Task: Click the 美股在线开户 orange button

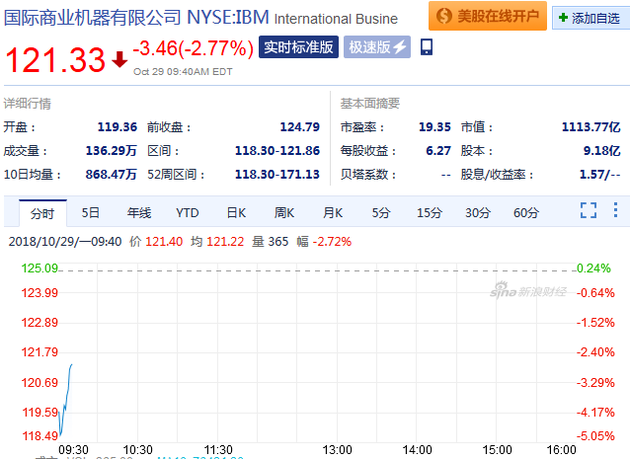Action: [x=487, y=16]
